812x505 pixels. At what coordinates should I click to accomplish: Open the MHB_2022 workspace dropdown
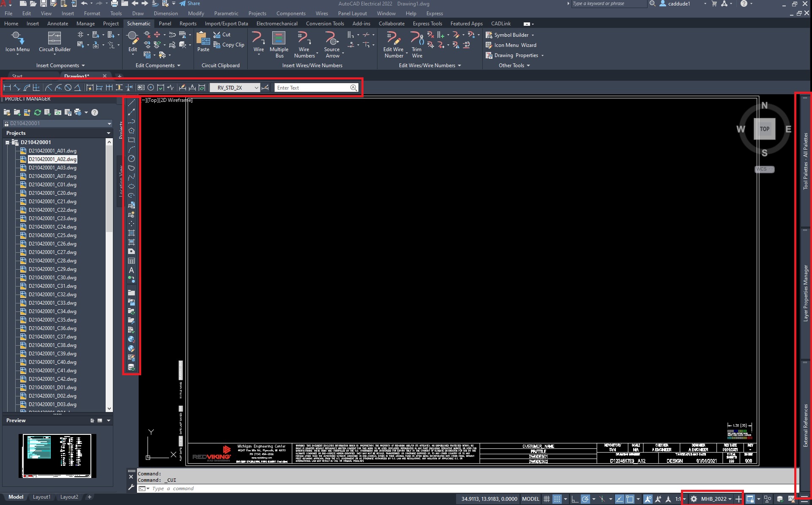tap(730, 499)
